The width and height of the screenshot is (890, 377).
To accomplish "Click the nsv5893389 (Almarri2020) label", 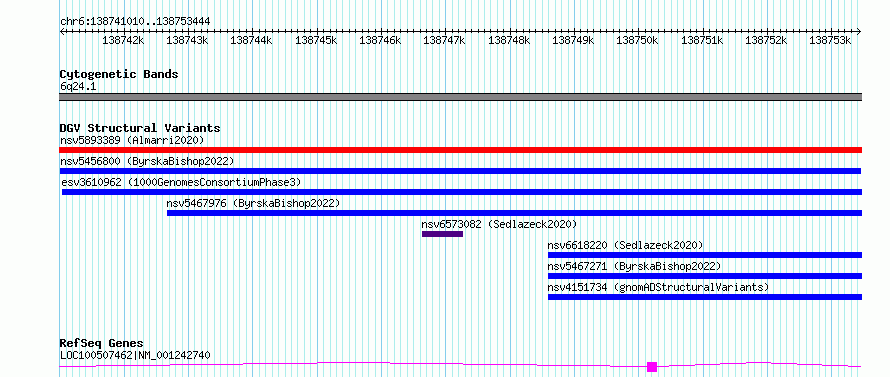I will point(132,140).
